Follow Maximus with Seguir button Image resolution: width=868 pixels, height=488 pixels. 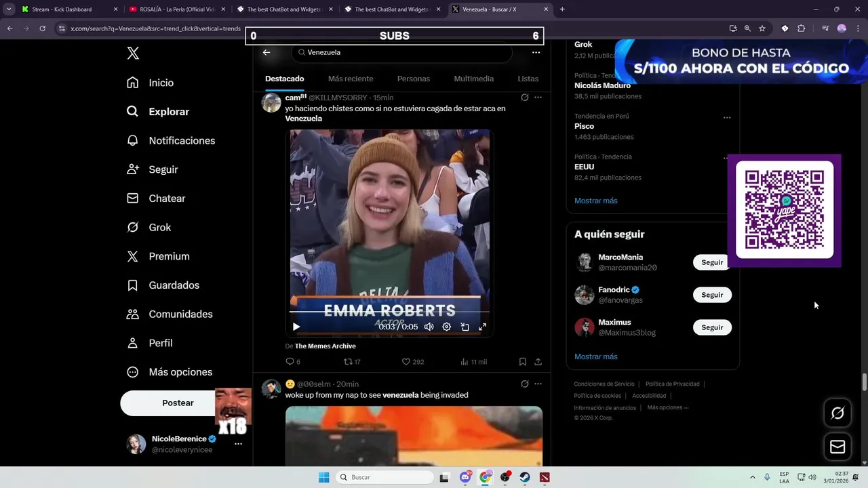click(712, 327)
